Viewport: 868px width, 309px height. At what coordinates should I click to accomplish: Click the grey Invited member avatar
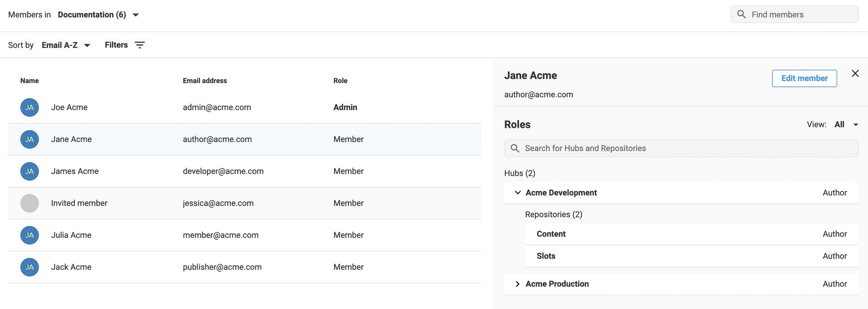coord(30,203)
